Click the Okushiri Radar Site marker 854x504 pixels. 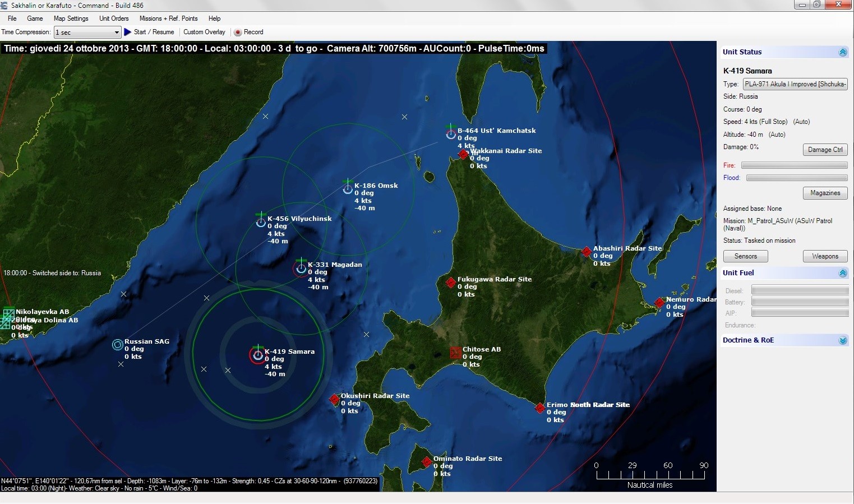coord(335,399)
